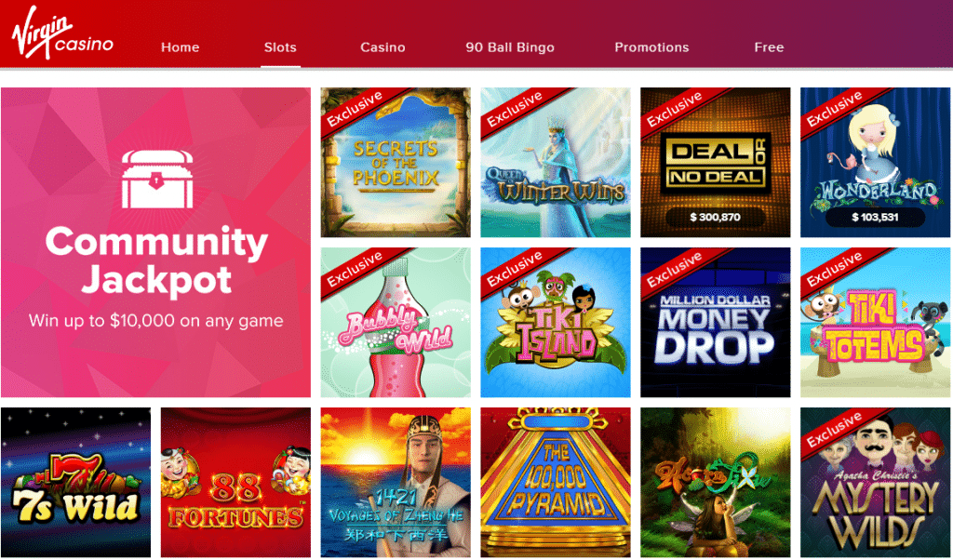This screenshot has width=953, height=560.
Task: Open the Home menu item
Action: (x=180, y=47)
